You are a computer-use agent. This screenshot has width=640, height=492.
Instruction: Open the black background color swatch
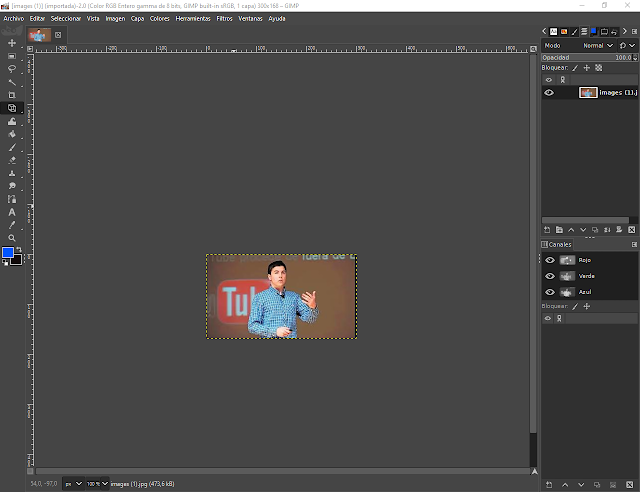coord(17,260)
